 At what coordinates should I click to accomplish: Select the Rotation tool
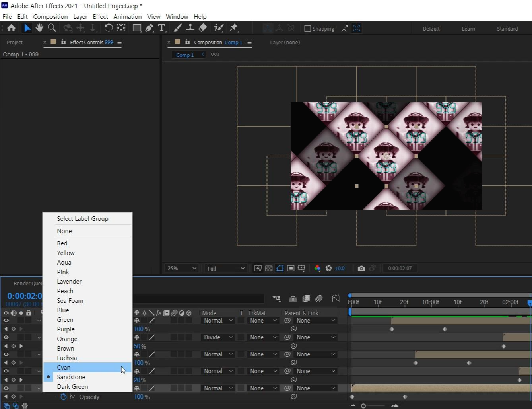(108, 28)
